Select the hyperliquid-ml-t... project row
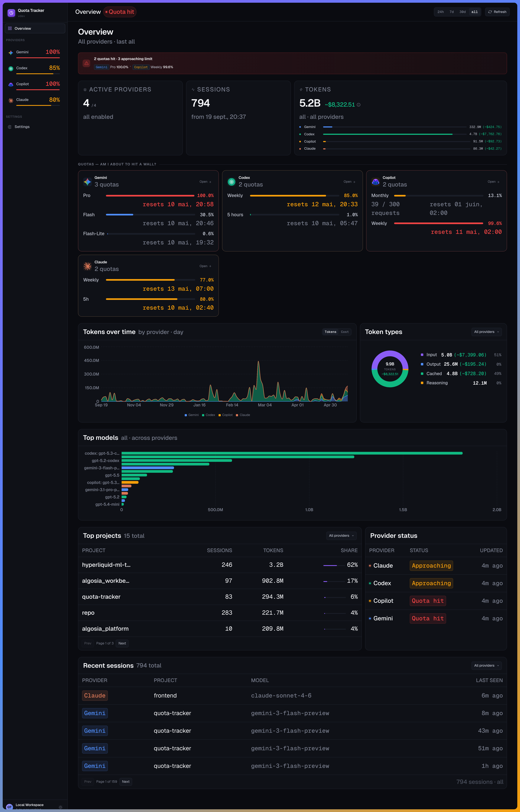520x812 pixels. [220, 565]
